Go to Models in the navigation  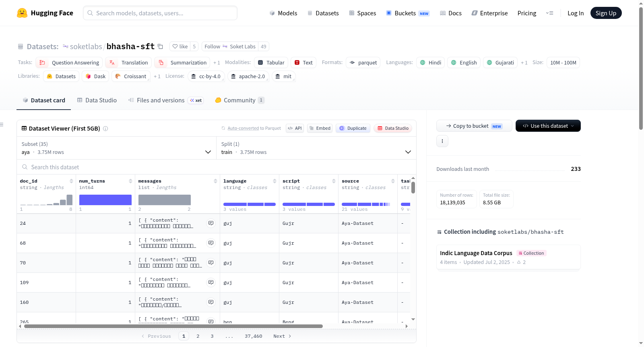click(283, 13)
